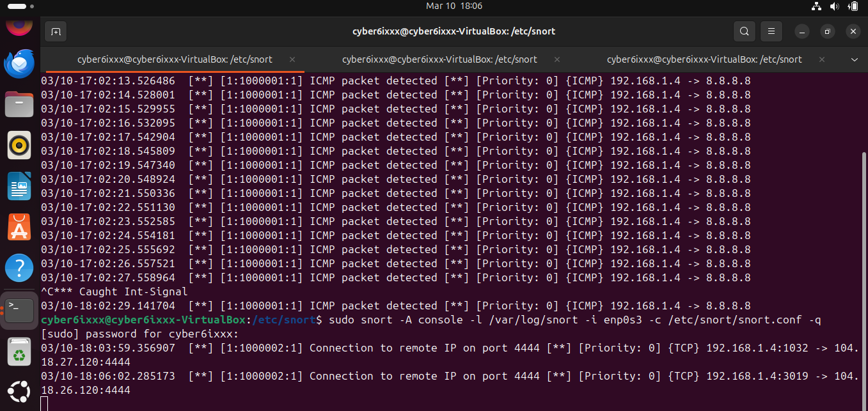
Task: Open LibreOffice Writer from the dock
Action: click(19, 186)
